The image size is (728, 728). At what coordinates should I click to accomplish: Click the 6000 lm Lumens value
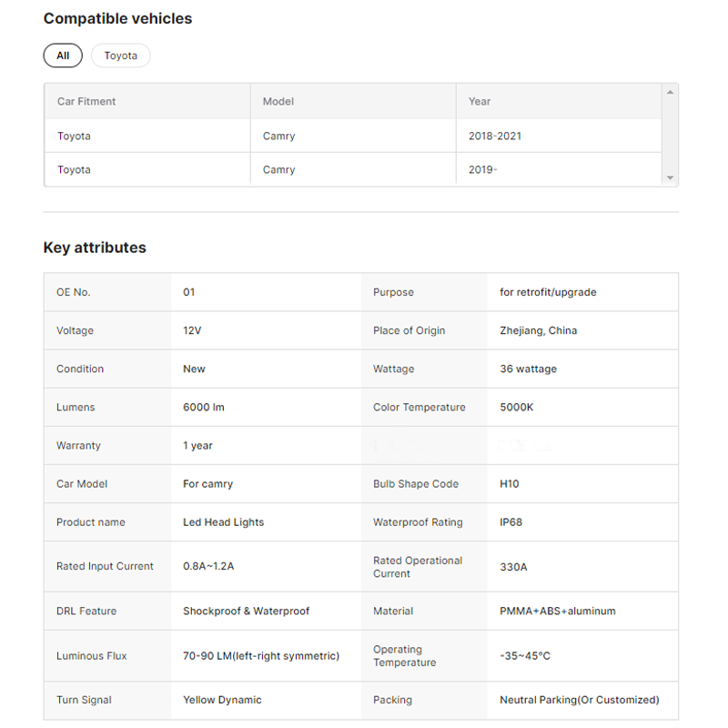point(204,407)
